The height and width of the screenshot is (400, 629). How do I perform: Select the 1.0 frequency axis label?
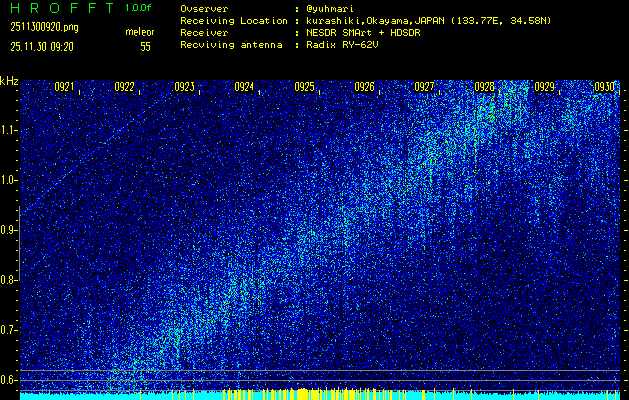(x=9, y=180)
